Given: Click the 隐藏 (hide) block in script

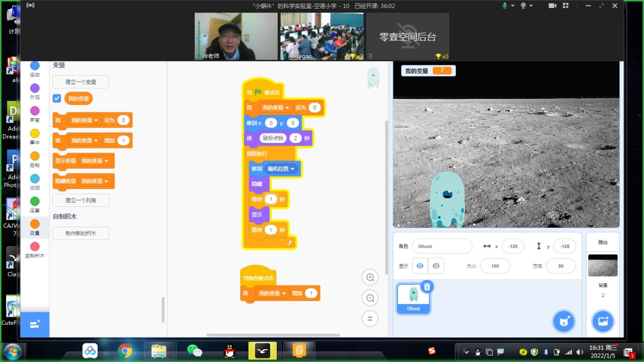Looking at the screenshot, I should [259, 184].
